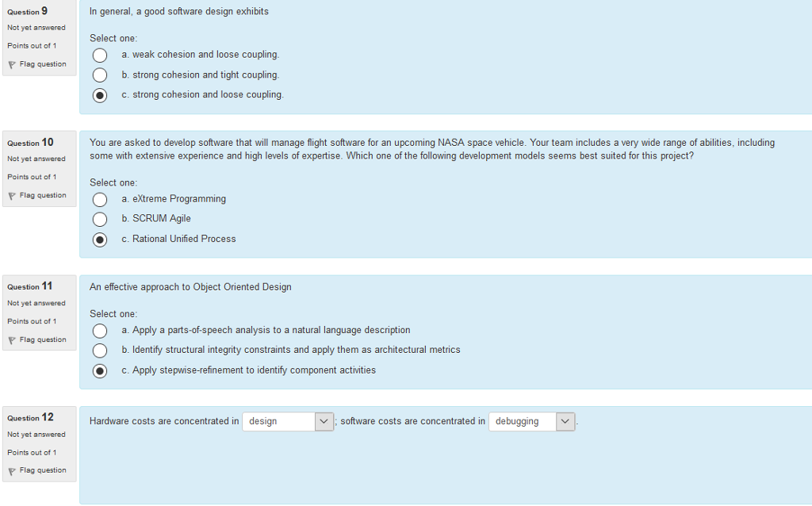Click 'Not yet answered' status under Question 9
The height and width of the screenshot is (506, 812).
[36, 28]
